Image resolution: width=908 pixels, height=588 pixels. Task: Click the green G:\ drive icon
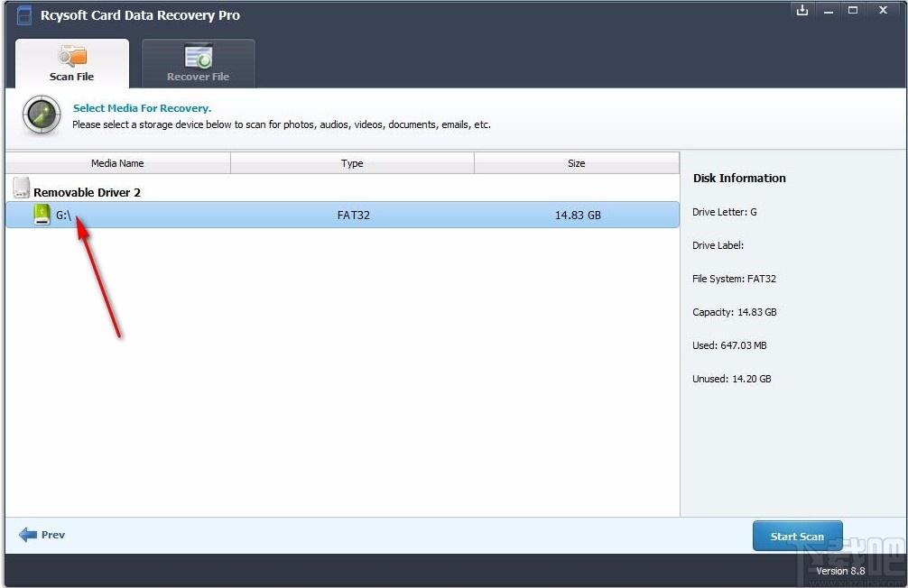(x=42, y=214)
